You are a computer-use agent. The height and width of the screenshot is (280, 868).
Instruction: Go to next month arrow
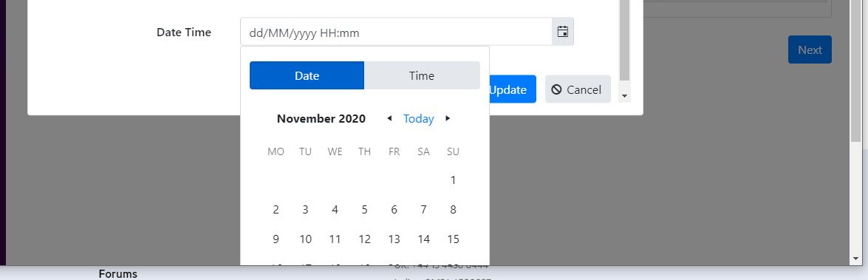[x=448, y=118]
